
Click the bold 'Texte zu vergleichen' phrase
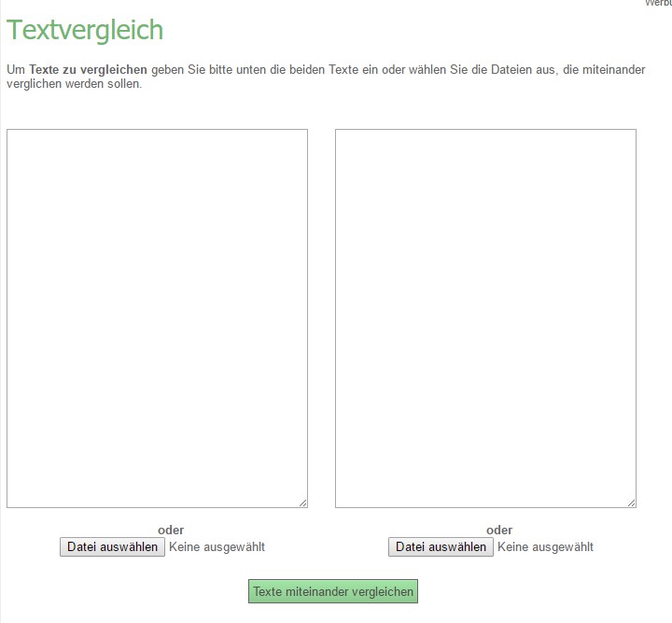pos(88,69)
